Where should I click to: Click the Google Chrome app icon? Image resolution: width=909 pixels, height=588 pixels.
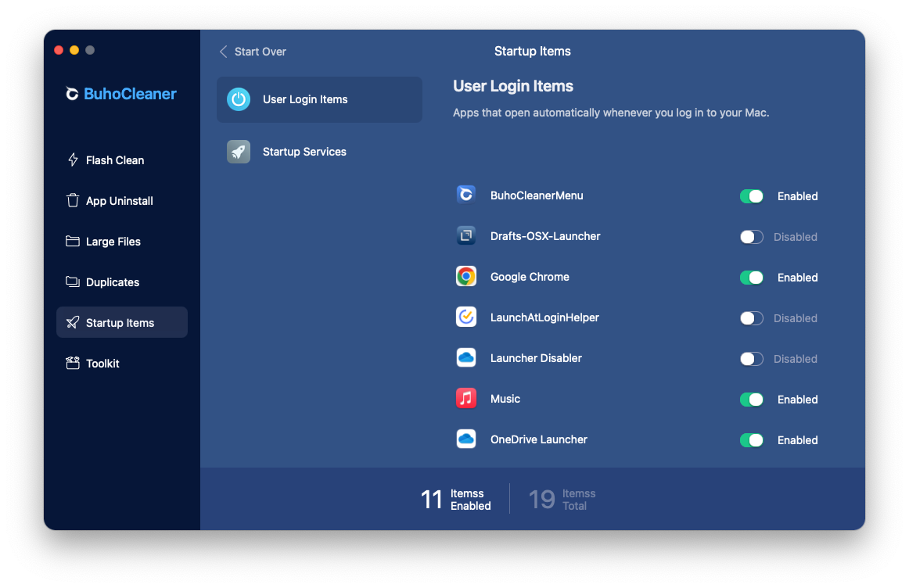point(466,276)
